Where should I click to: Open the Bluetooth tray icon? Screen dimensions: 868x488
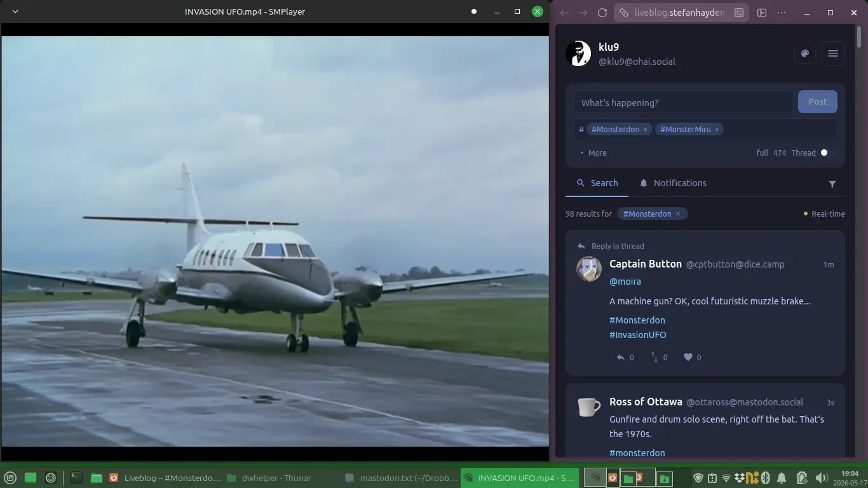click(x=766, y=478)
